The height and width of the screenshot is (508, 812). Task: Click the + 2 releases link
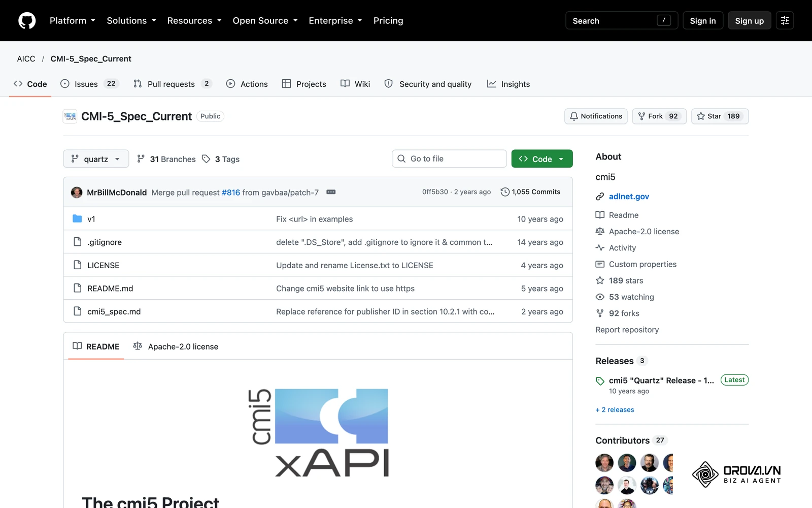615,410
